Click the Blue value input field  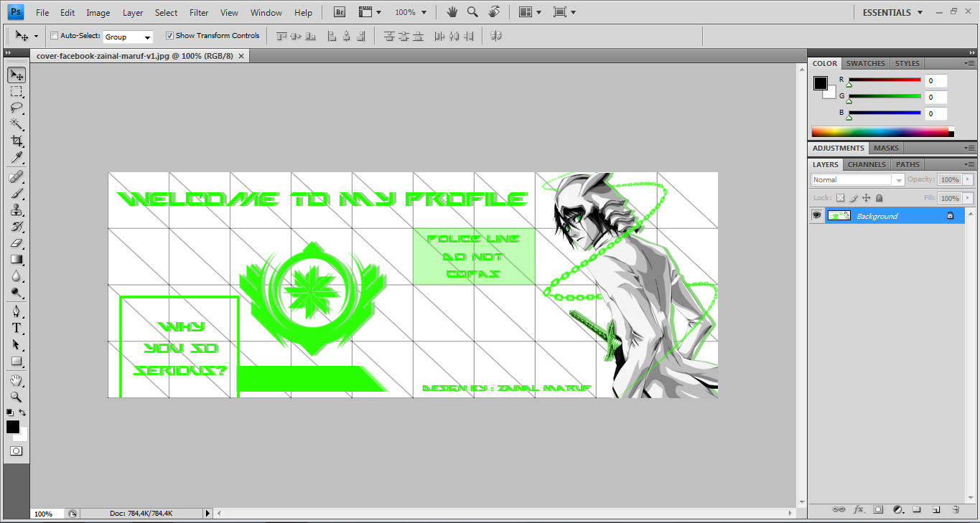coord(935,113)
